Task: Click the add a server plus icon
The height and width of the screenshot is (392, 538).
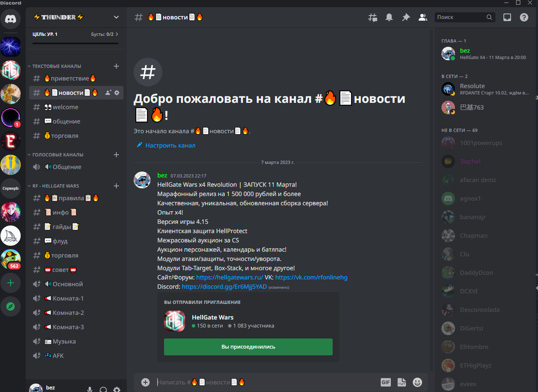Action: tap(11, 283)
